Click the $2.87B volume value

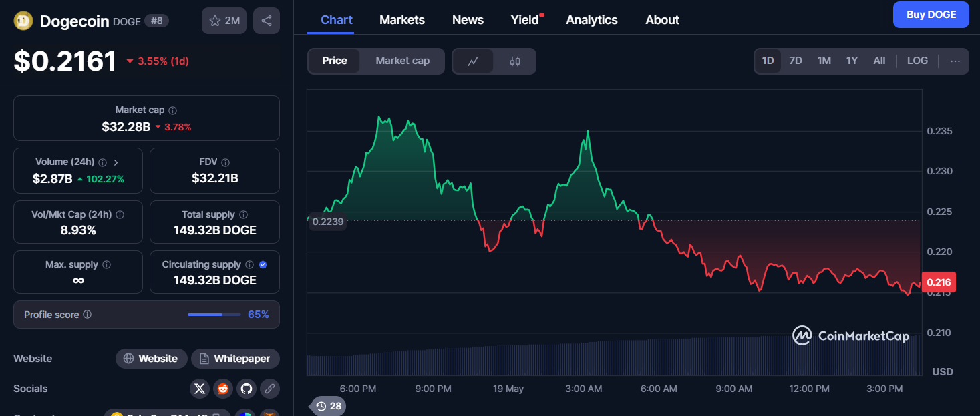(x=52, y=179)
